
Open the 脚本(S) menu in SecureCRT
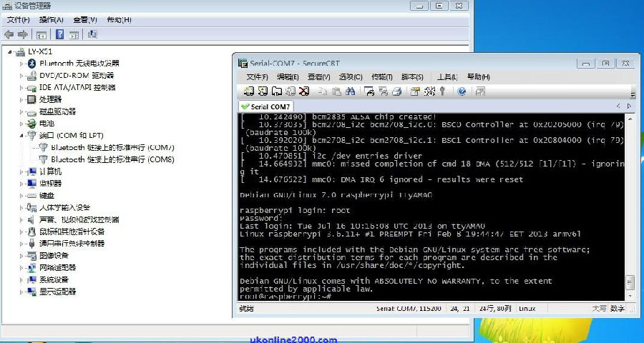coord(412,77)
